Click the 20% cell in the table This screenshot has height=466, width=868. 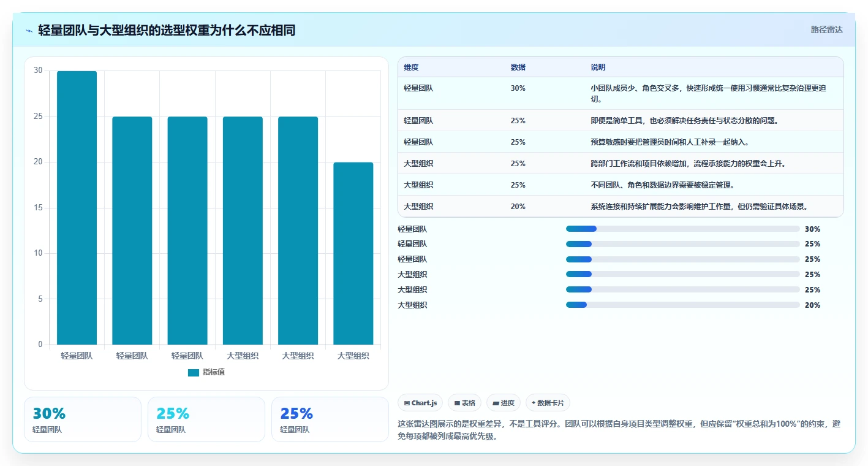(x=518, y=207)
